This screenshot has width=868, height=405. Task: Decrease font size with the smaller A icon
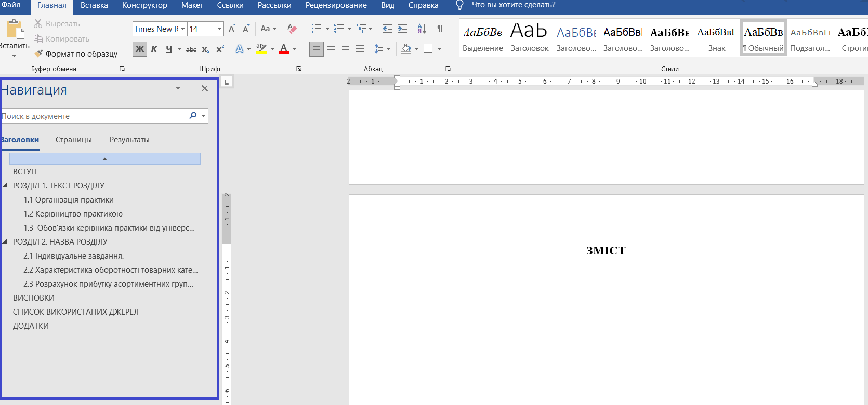pyautogui.click(x=246, y=29)
